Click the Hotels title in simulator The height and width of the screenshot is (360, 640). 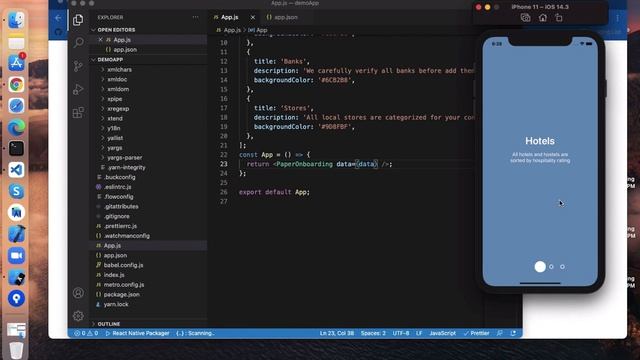pyautogui.click(x=540, y=141)
